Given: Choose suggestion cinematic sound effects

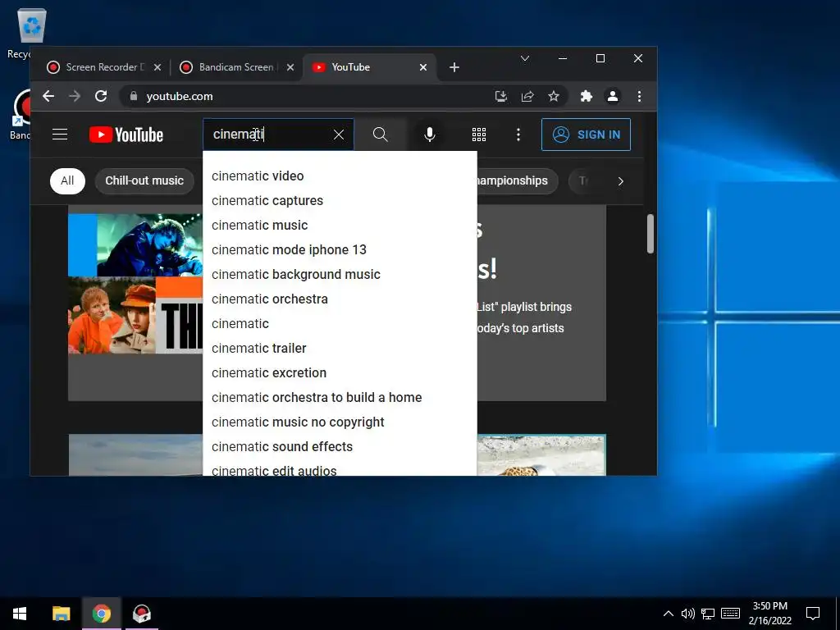Looking at the screenshot, I should click(x=340, y=447).
